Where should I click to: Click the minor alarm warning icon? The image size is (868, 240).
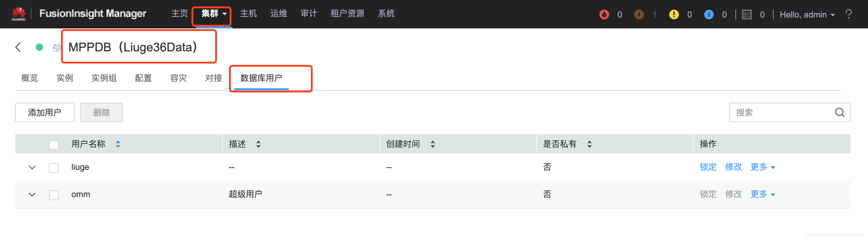(x=674, y=14)
